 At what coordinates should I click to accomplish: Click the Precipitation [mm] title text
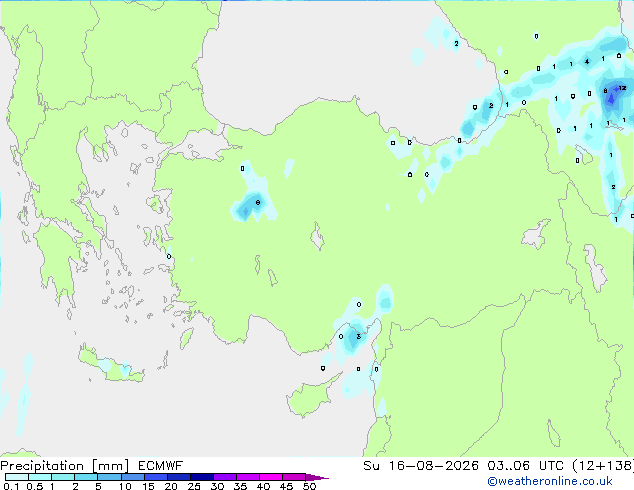tap(65, 466)
